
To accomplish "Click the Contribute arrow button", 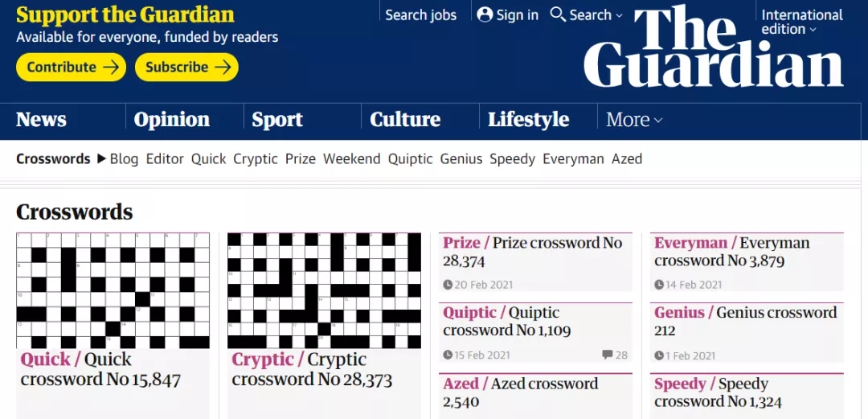I will point(72,67).
